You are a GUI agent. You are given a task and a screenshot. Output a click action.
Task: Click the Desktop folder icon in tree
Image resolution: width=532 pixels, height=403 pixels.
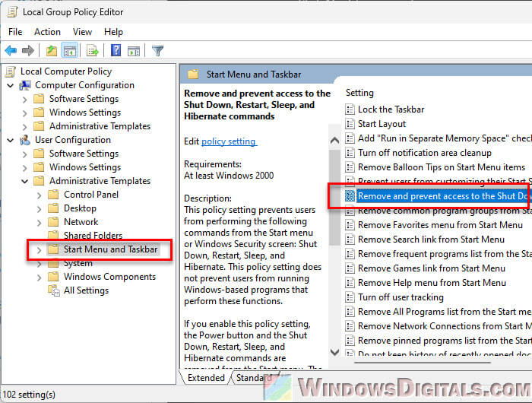pos(53,208)
